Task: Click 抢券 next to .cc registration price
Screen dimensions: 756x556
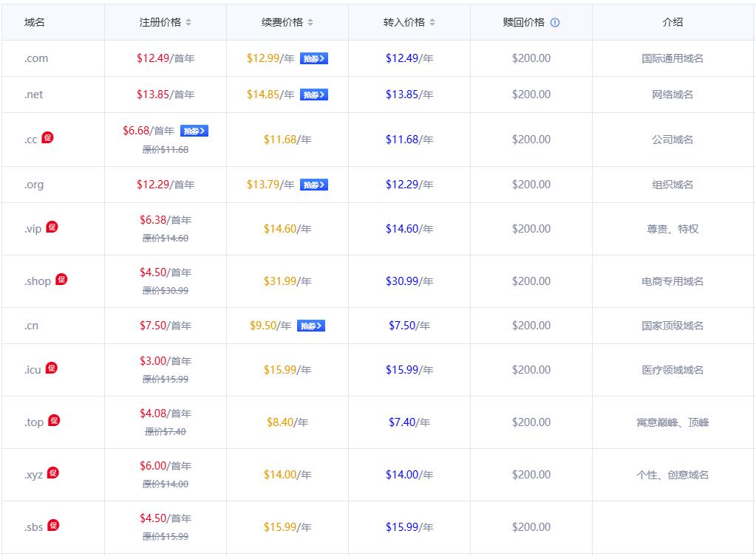Action: tap(194, 131)
